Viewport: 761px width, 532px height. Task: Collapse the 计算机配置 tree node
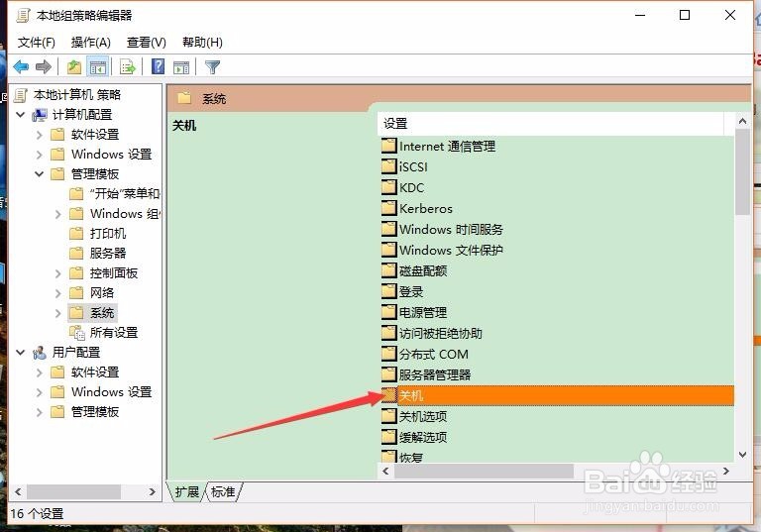(21, 115)
